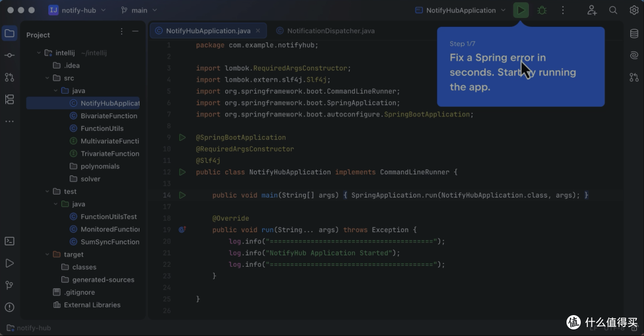Collapse the java folder under src
The width and height of the screenshot is (644, 336).
click(55, 91)
